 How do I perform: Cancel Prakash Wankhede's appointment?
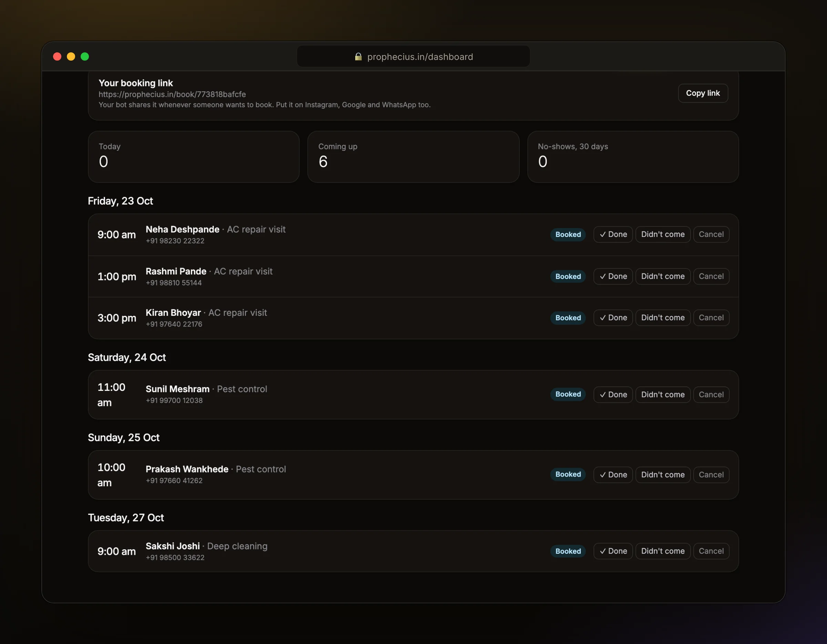[711, 475]
